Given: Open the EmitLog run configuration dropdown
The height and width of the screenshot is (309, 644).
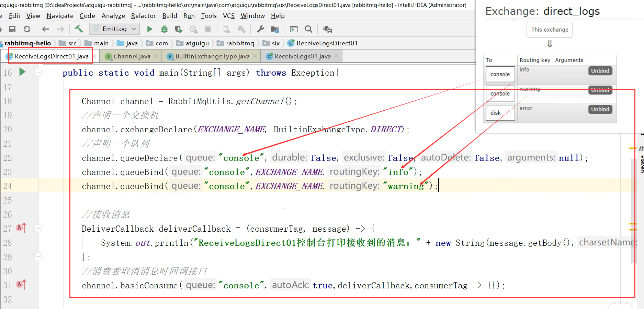Looking at the screenshot, I should click(x=114, y=29).
